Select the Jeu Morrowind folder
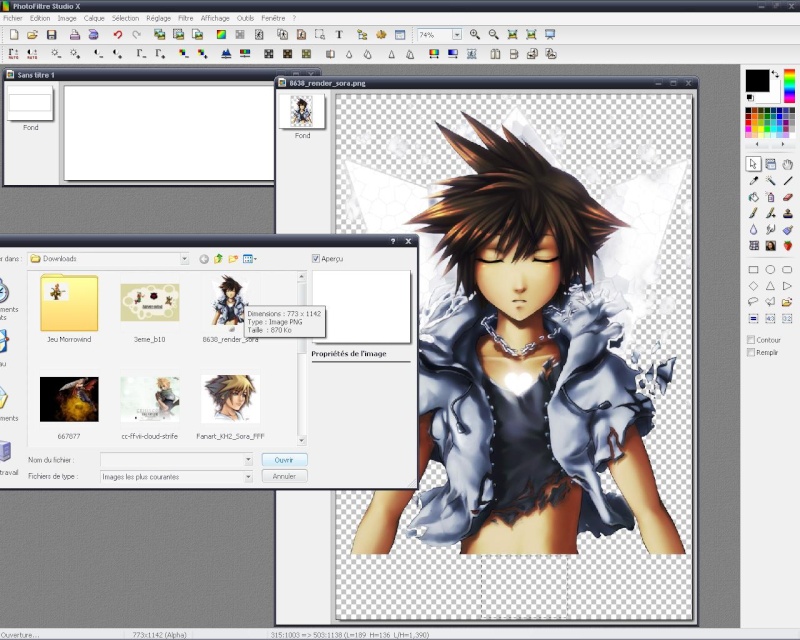 (69, 309)
